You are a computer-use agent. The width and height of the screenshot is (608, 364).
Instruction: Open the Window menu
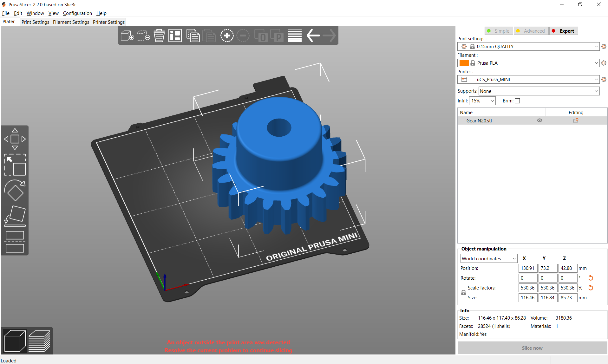coord(35,13)
